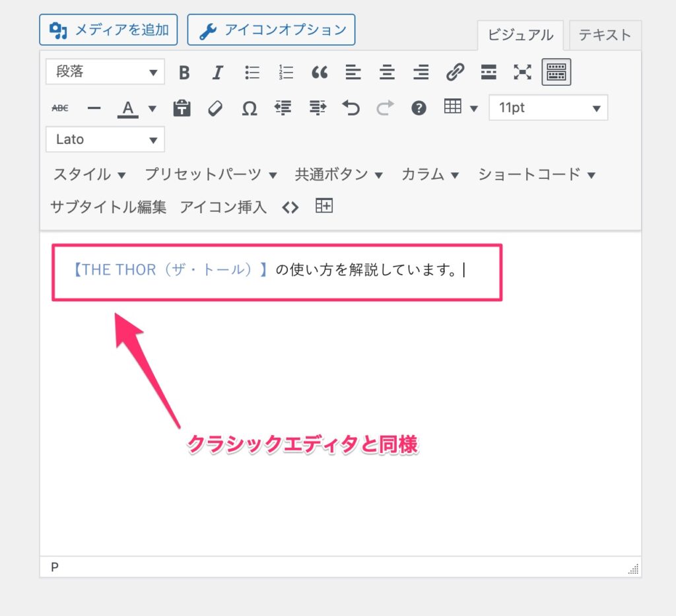Toggle the toolbar kitchen sink

[556, 72]
